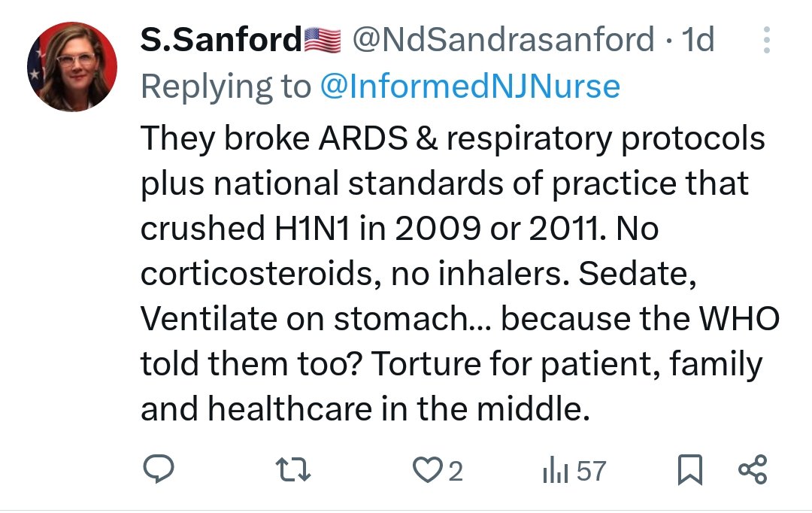This screenshot has height=513, width=812.
Task: Open S.Sanford's profile picture
Action: (x=71, y=66)
